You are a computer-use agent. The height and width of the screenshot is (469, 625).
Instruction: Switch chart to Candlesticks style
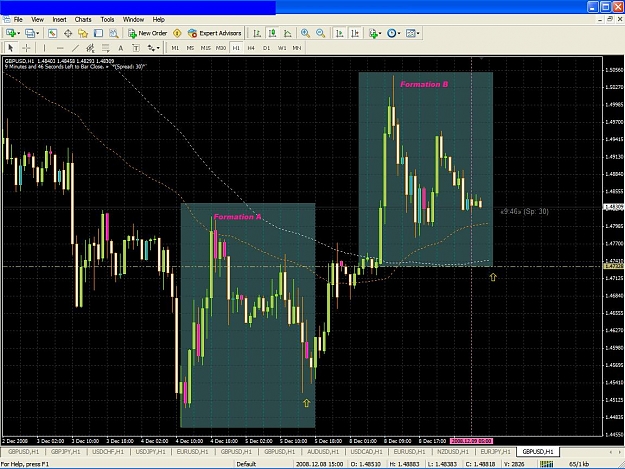273,33
